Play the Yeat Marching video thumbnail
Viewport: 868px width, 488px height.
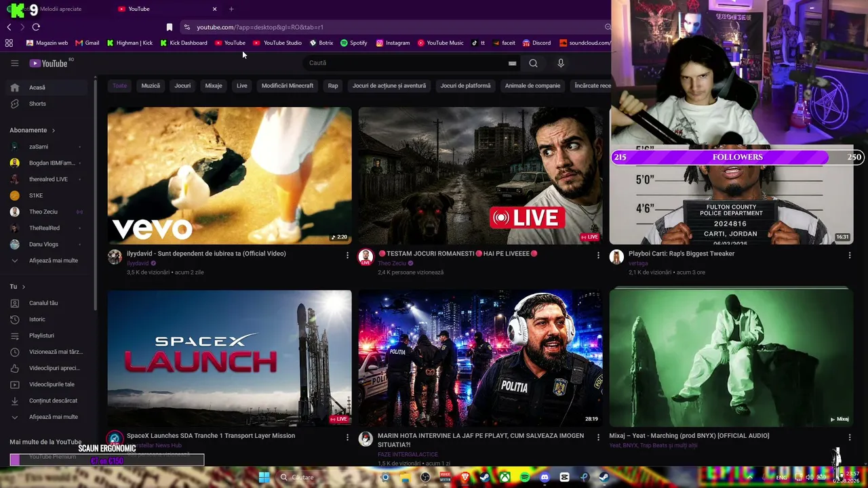pos(731,357)
